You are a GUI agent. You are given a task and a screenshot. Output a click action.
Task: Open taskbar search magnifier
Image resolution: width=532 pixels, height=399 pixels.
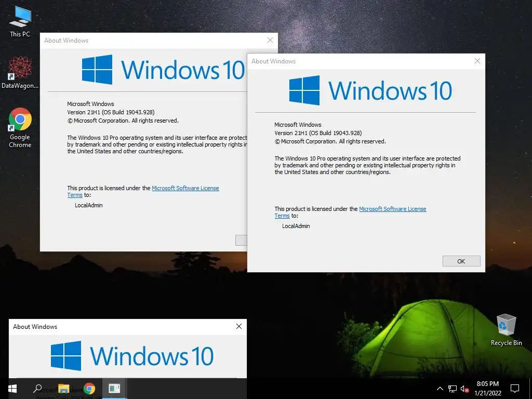[37, 389]
